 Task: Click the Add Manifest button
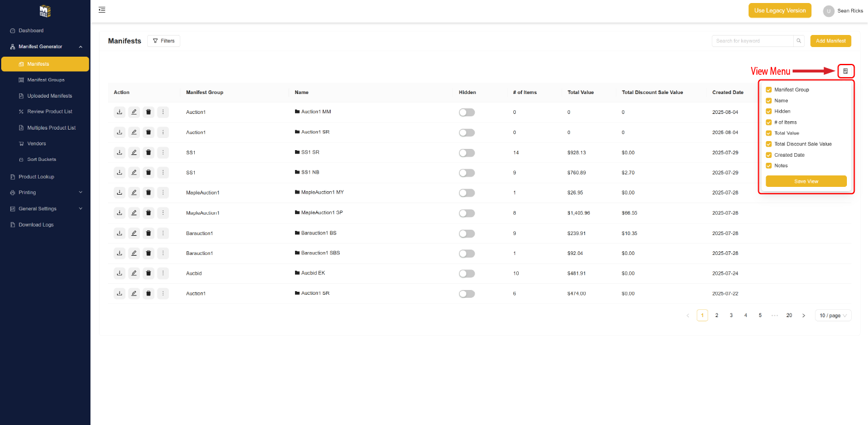coord(830,41)
